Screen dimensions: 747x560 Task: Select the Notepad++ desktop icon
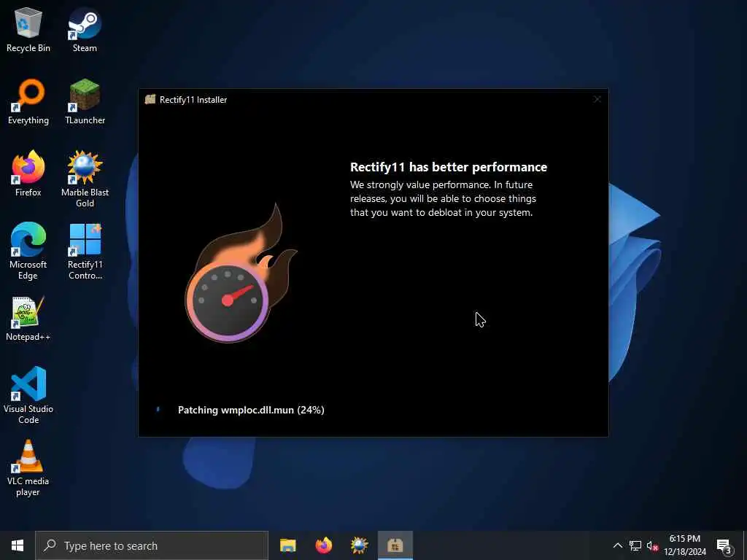pos(28,319)
